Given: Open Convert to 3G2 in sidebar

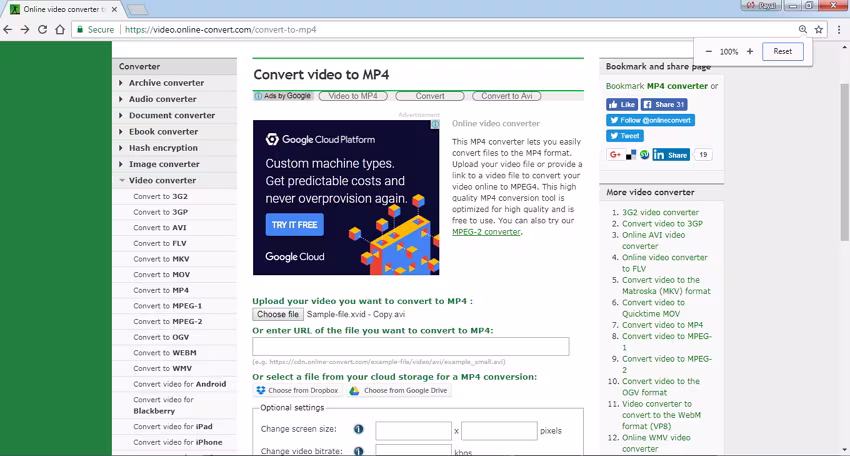Looking at the screenshot, I should pos(160,196).
